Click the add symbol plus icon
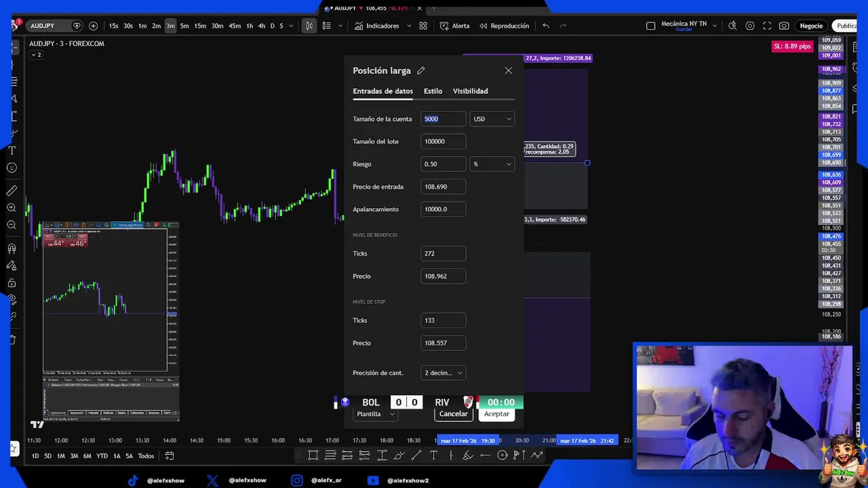The width and height of the screenshot is (868, 488). [x=93, y=26]
